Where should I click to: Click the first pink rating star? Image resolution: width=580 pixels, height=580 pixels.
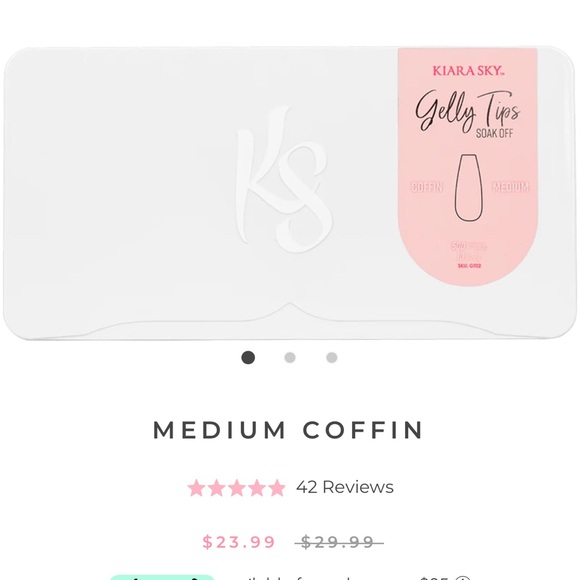click(x=196, y=488)
